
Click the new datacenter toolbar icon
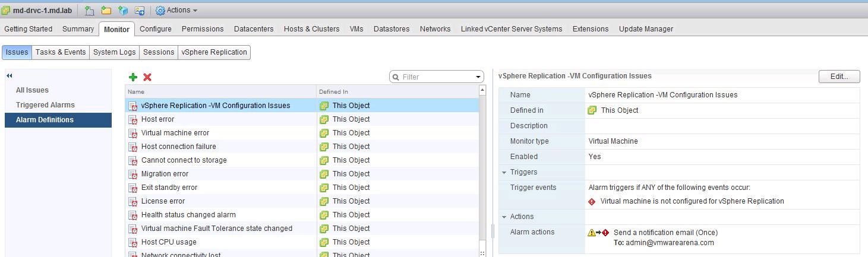[90, 10]
